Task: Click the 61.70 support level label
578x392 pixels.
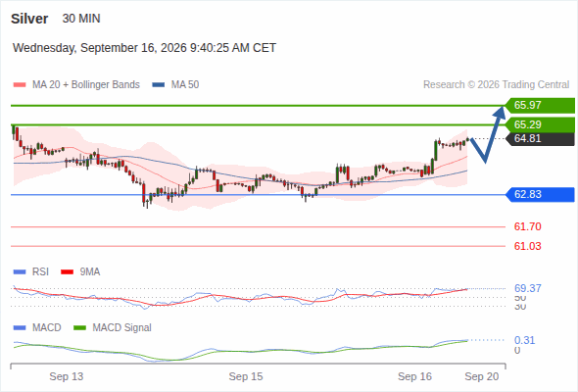Action: tap(527, 226)
